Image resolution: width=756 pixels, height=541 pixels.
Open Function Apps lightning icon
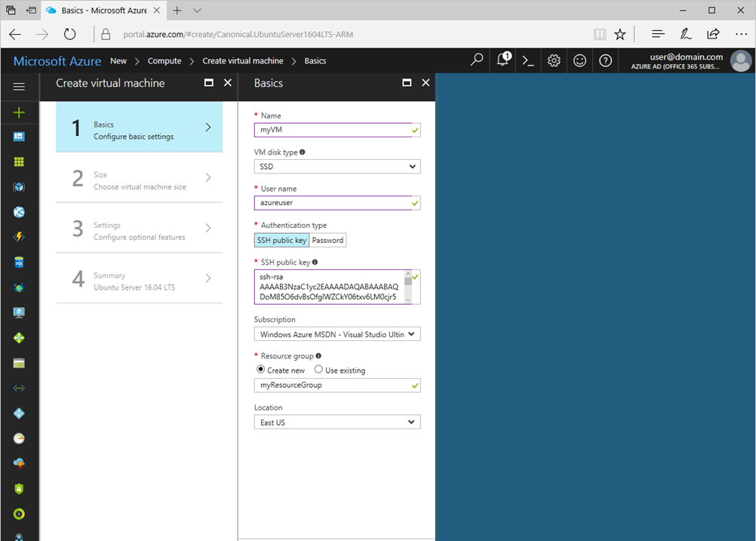pyautogui.click(x=19, y=237)
